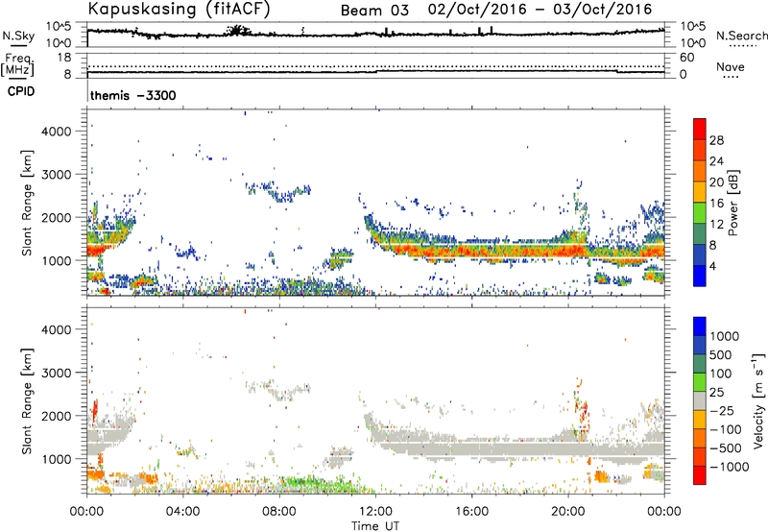Click the dotted line sample under N.Search

pos(742,46)
